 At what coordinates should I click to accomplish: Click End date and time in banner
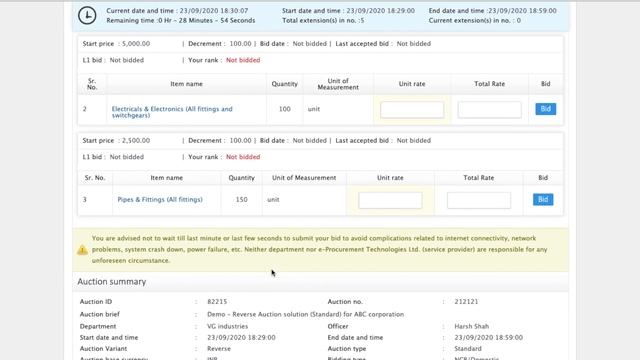pyautogui.click(x=492, y=11)
